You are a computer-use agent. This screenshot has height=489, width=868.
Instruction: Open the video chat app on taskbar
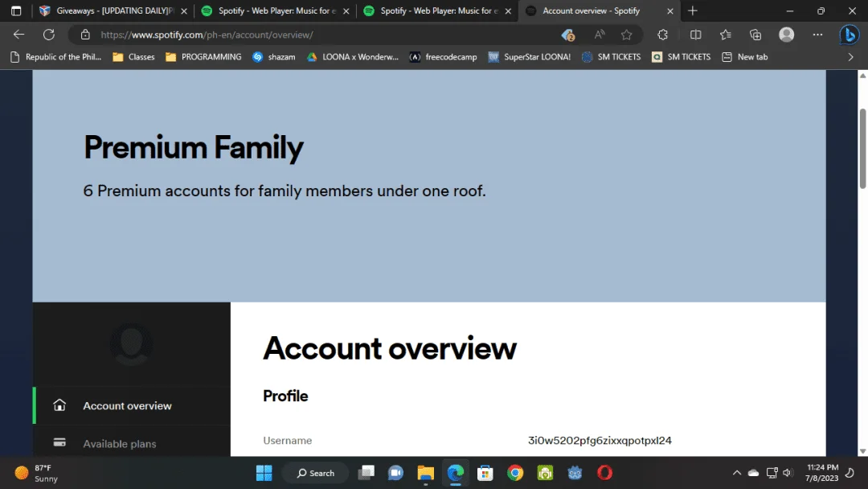(395, 473)
